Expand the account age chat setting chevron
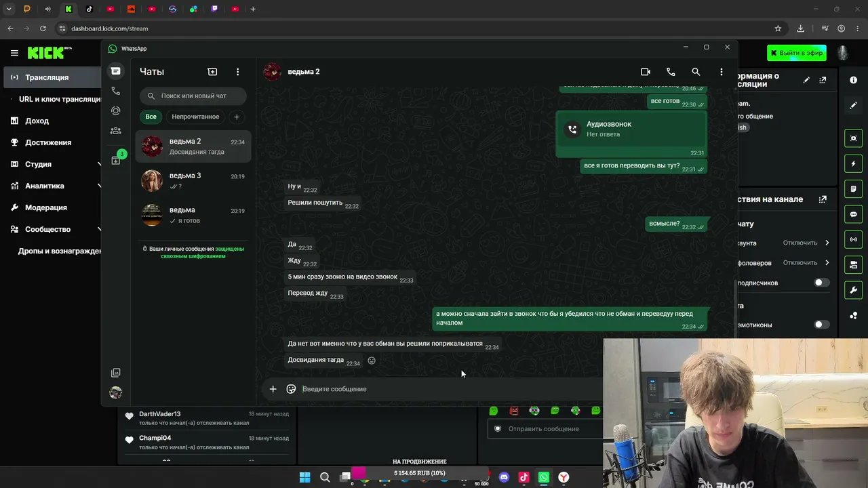This screenshot has width=868, height=488. [827, 243]
